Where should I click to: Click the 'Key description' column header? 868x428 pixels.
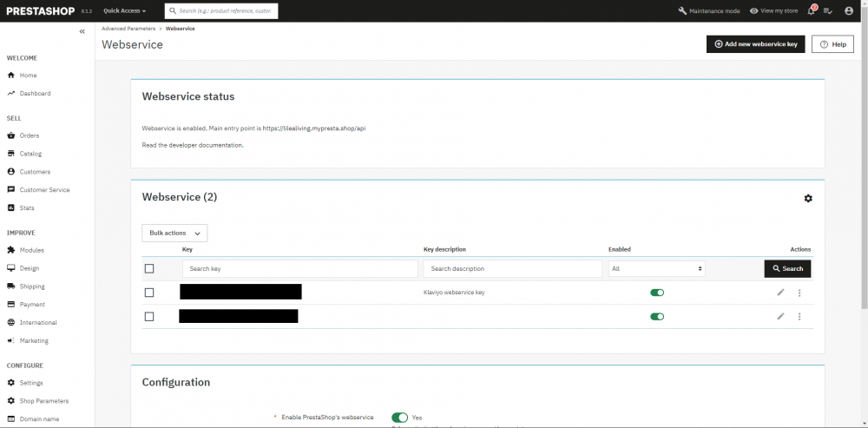444,249
